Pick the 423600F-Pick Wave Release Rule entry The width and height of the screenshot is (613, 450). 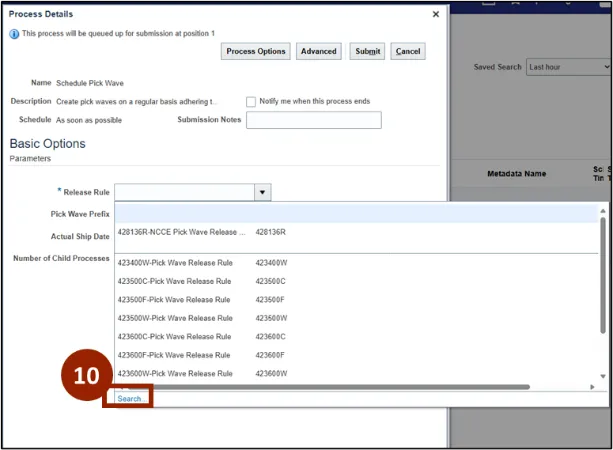click(175, 354)
